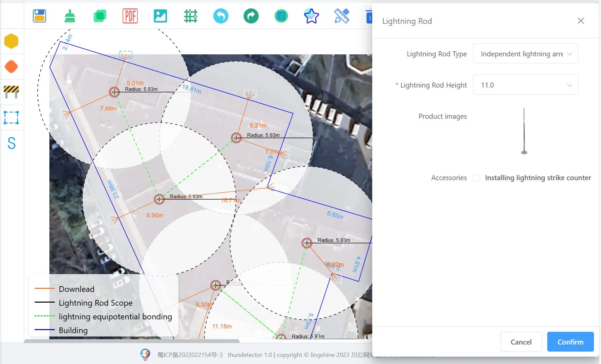Image resolution: width=601 pixels, height=364 pixels.
Task: Click the horizontal scrollbar under the map
Action: point(132,341)
